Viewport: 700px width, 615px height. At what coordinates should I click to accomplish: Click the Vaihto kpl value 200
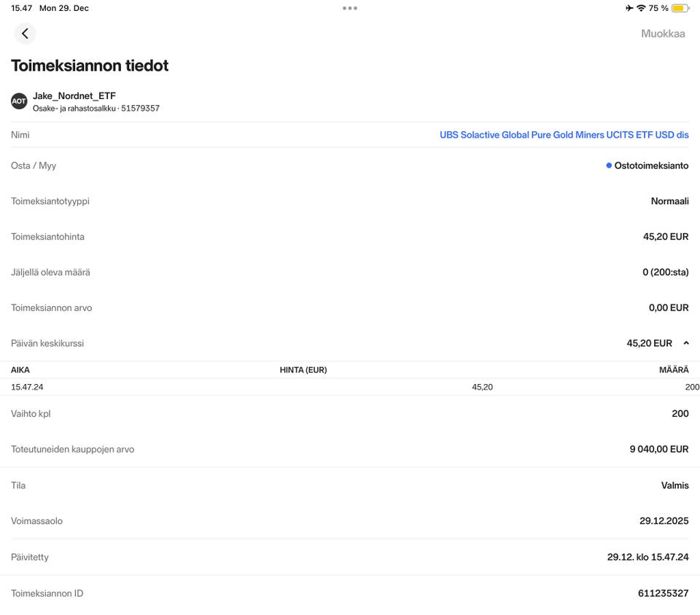coord(680,413)
